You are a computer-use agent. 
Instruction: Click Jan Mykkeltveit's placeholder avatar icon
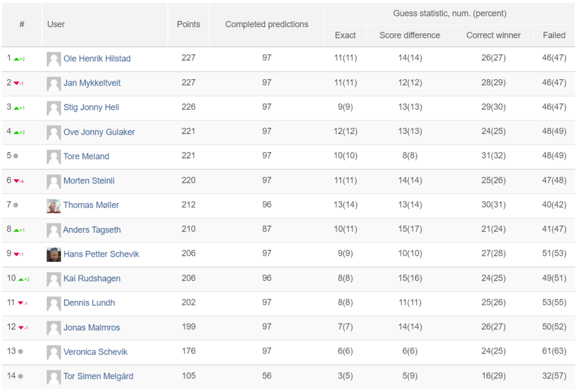coord(54,84)
